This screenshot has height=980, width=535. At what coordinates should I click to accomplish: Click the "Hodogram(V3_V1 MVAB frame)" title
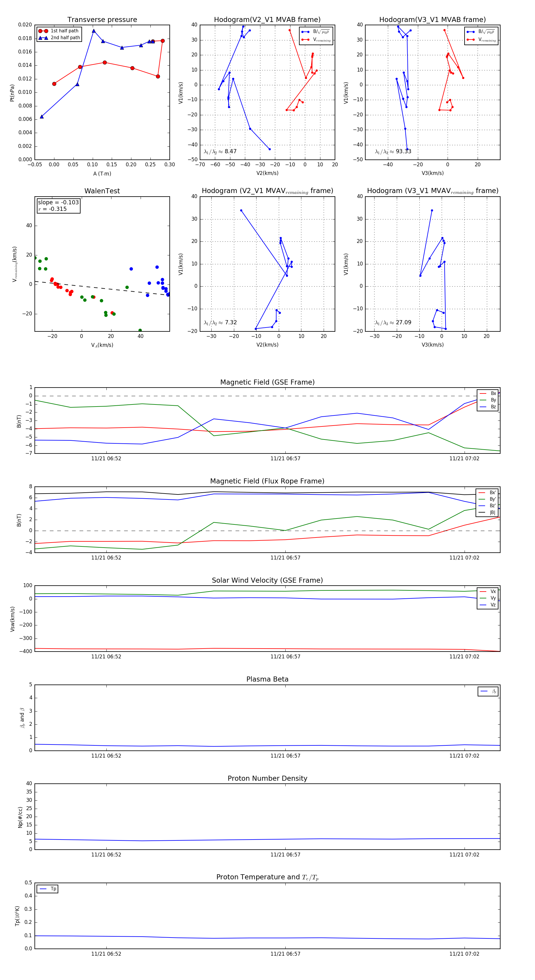click(x=432, y=20)
